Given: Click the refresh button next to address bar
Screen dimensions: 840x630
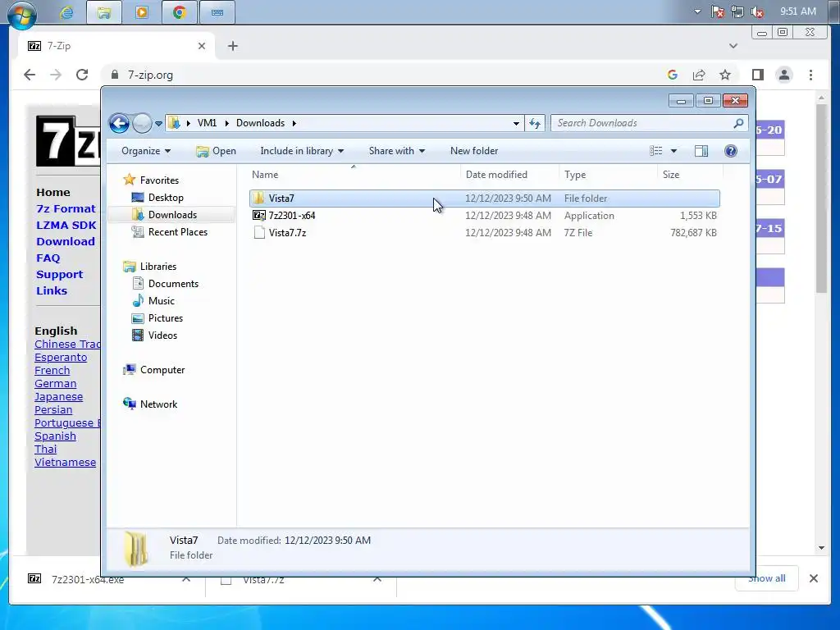Looking at the screenshot, I should pos(535,123).
